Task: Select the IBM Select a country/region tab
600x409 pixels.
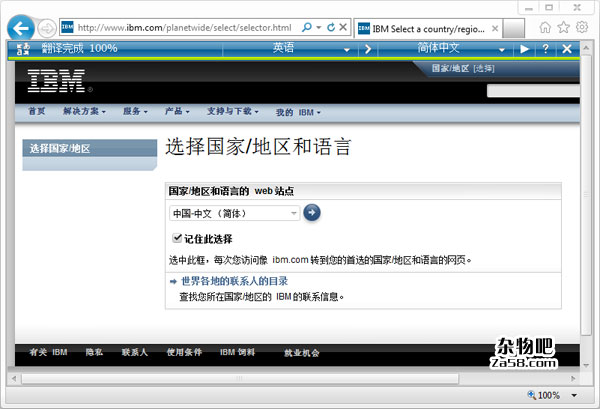Action: (x=428, y=29)
